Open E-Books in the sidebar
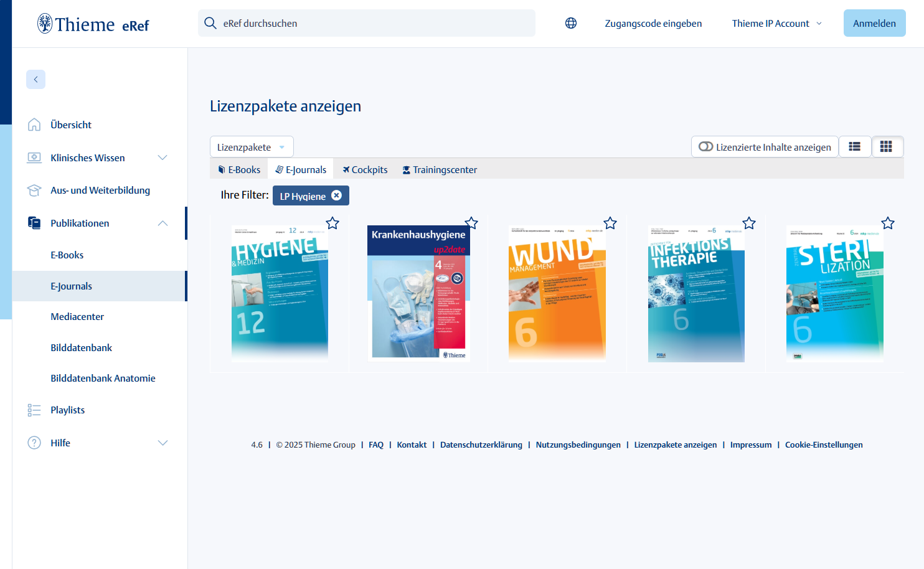The image size is (924, 569). point(67,255)
